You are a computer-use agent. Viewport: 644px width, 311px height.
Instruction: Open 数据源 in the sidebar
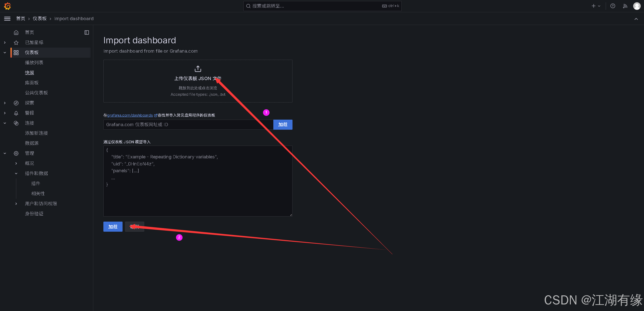pos(32,143)
